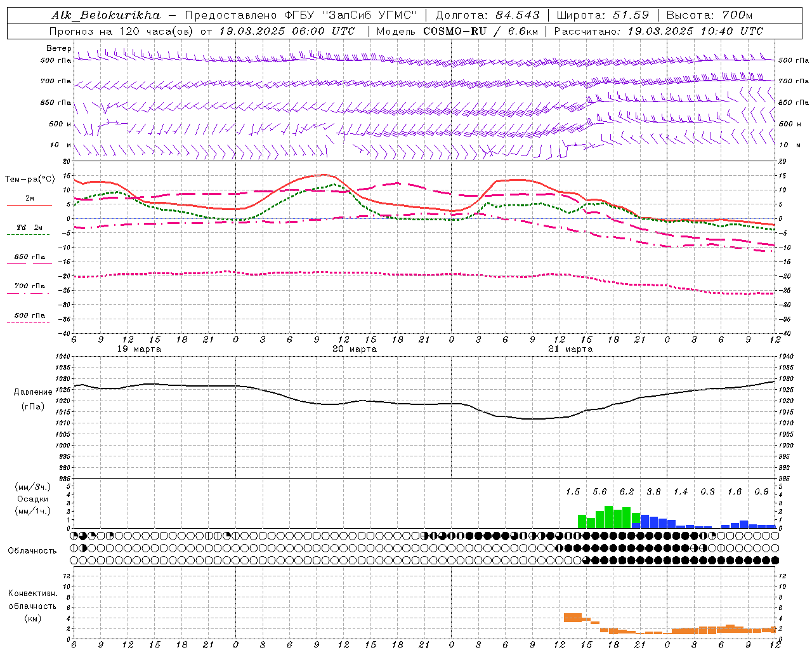Click the green dotted Td legend line sample

pyautogui.click(x=28, y=235)
